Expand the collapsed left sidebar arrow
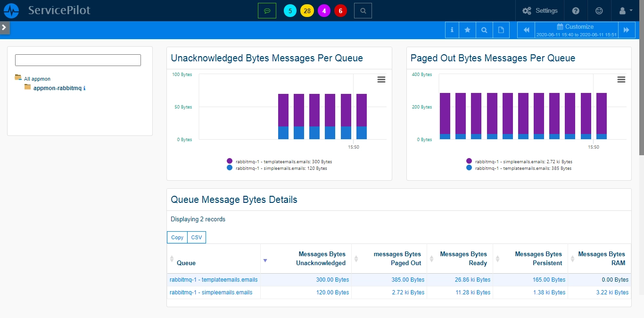The image size is (644, 318). click(4, 27)
